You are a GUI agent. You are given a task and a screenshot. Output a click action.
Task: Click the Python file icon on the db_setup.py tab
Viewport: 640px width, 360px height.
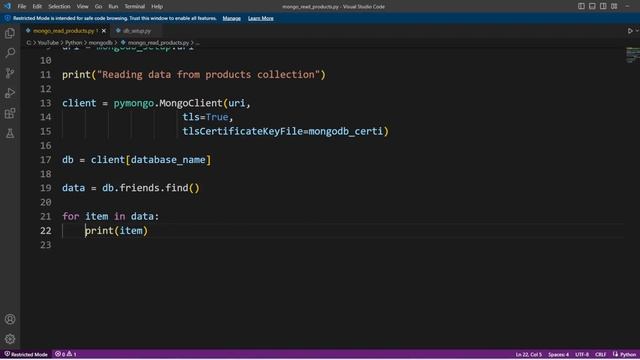118,31
